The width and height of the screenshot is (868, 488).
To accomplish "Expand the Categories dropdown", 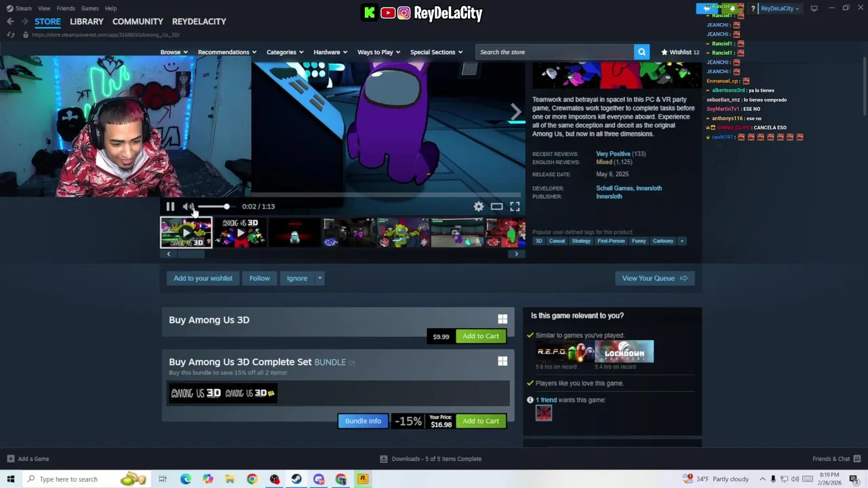I will (x=284, y=52).
